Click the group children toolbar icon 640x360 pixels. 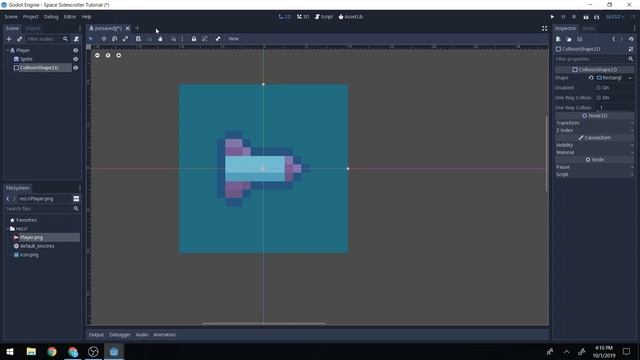pos(204,39)
